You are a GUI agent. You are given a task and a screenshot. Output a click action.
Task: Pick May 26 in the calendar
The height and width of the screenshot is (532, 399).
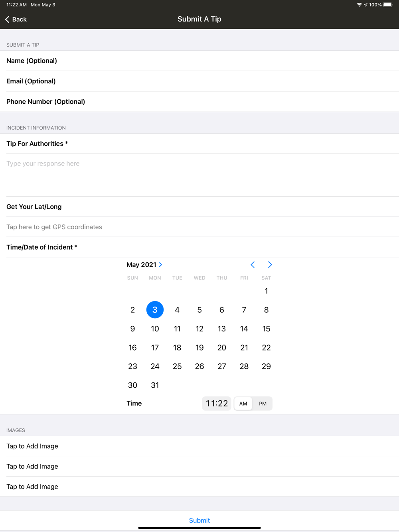[x=199, y=366]
